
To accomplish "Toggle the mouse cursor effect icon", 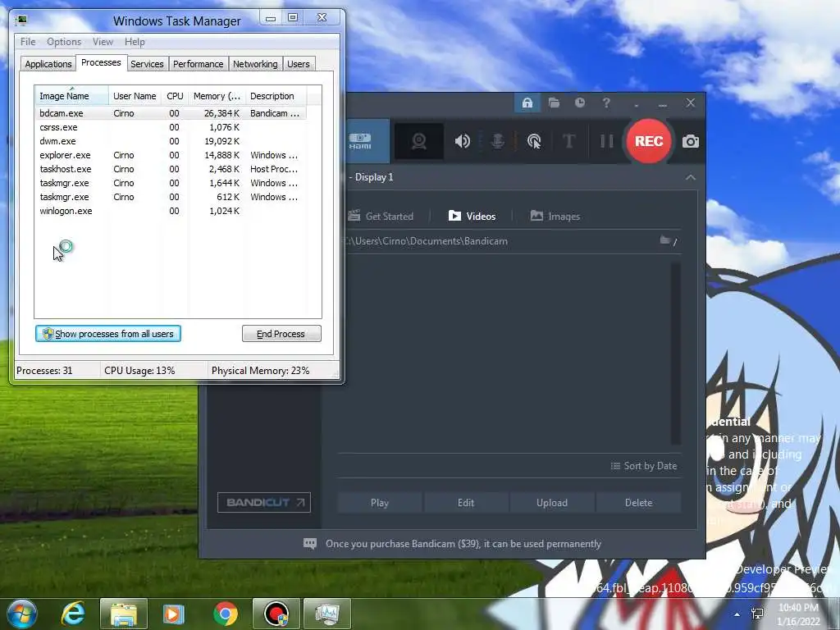I will coord(534,141).
